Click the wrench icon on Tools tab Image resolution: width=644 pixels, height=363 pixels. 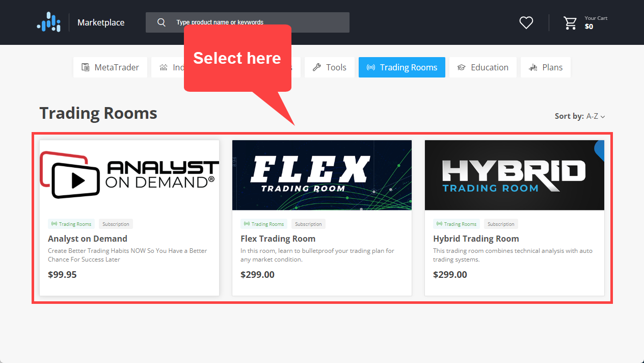click(x=316, y=67)
